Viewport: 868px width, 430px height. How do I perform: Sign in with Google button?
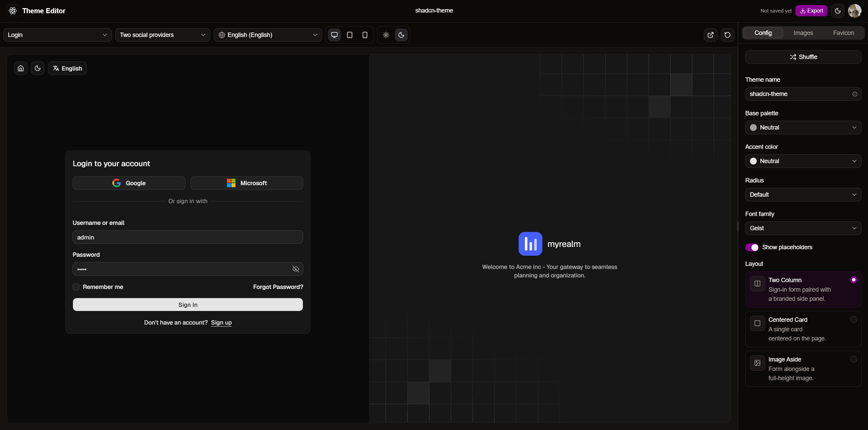point(129,183)
